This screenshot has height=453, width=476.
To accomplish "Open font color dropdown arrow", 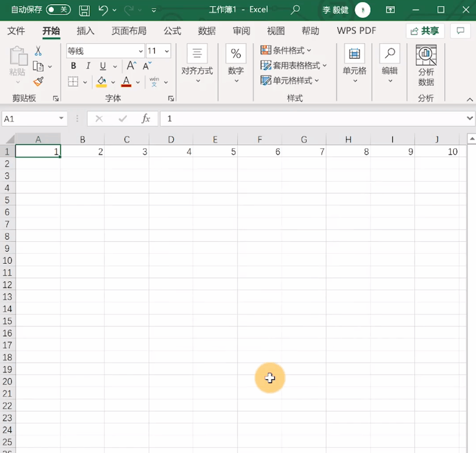I will [138, 82].
